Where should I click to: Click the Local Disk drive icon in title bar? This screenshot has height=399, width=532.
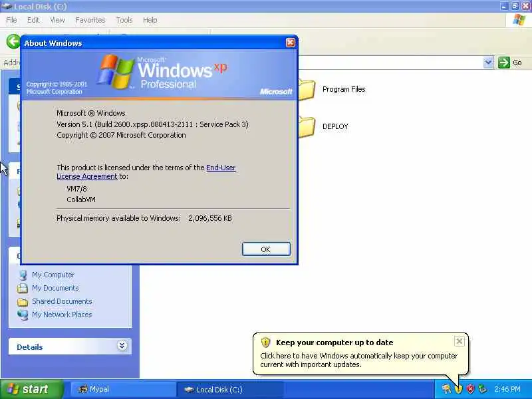click(x=7, y=6)
